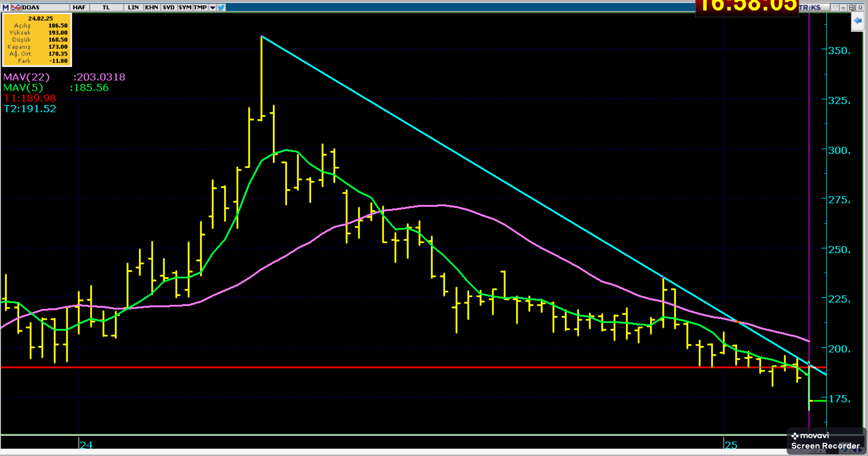Image resolution: width=868 pixels, height=456 pixels.
Task: Click the DOAS symbol field
Action: point(45,8)
